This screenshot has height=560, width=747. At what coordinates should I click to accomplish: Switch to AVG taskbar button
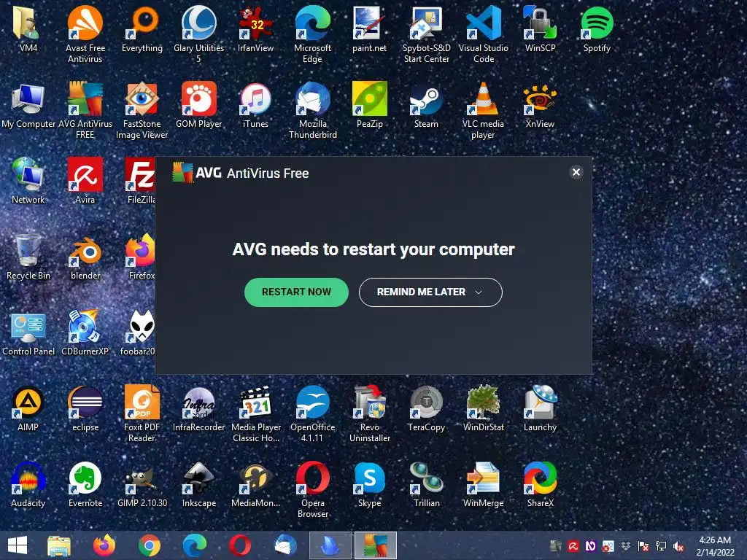376,545
